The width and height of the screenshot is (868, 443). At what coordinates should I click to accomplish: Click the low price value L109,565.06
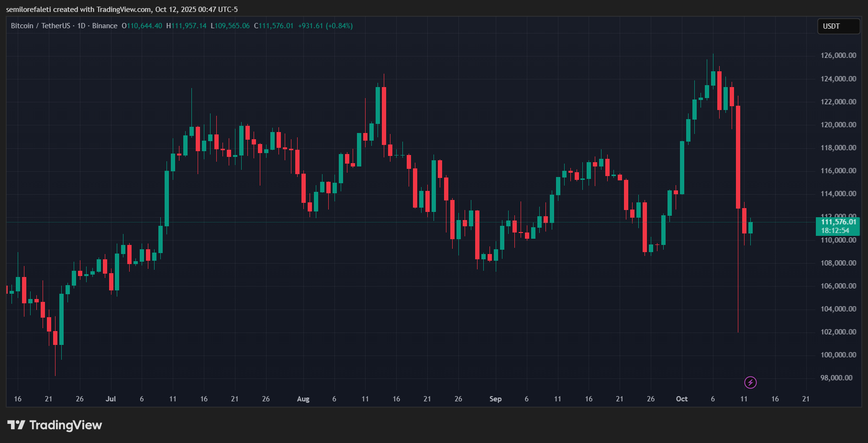(230, 26)
